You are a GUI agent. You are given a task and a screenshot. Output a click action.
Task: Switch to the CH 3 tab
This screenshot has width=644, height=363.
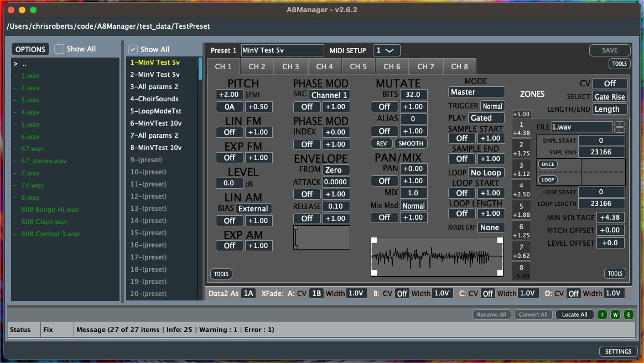[290, 66]
